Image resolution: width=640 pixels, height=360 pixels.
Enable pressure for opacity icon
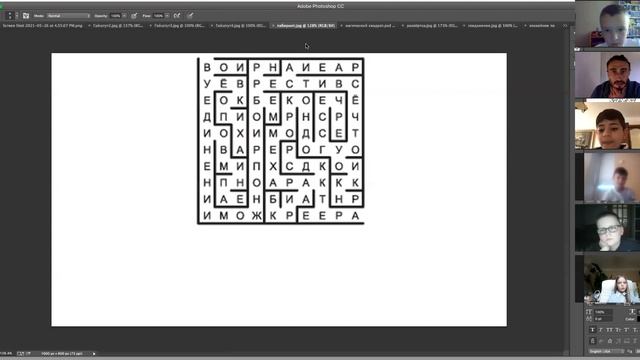pyautogui.click(x=134, y=16)
